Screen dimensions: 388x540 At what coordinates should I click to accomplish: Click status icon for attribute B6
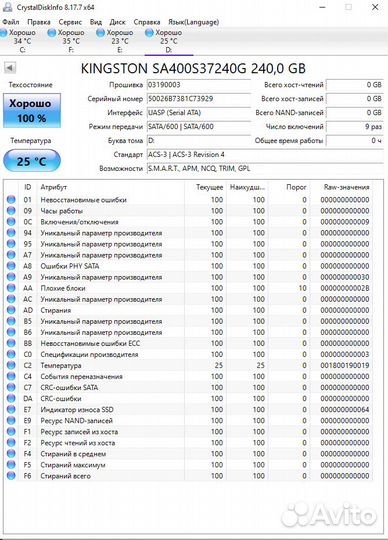click(x=11, y=332)
